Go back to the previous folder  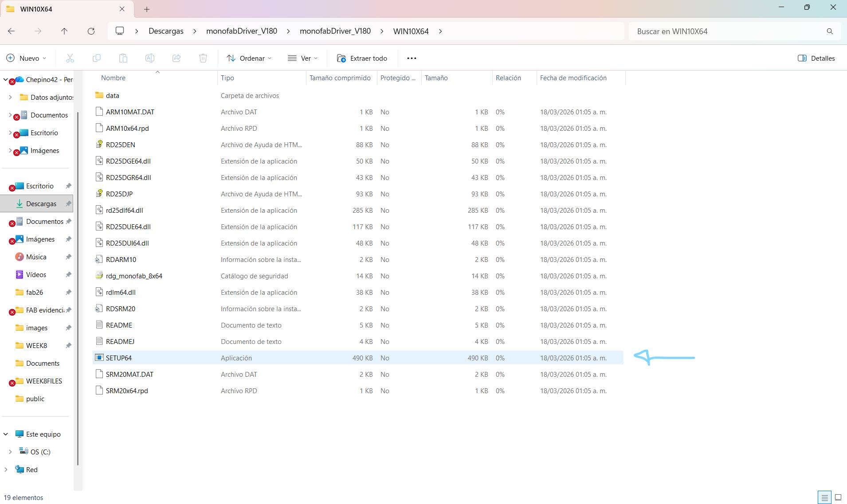click(12, 31)
